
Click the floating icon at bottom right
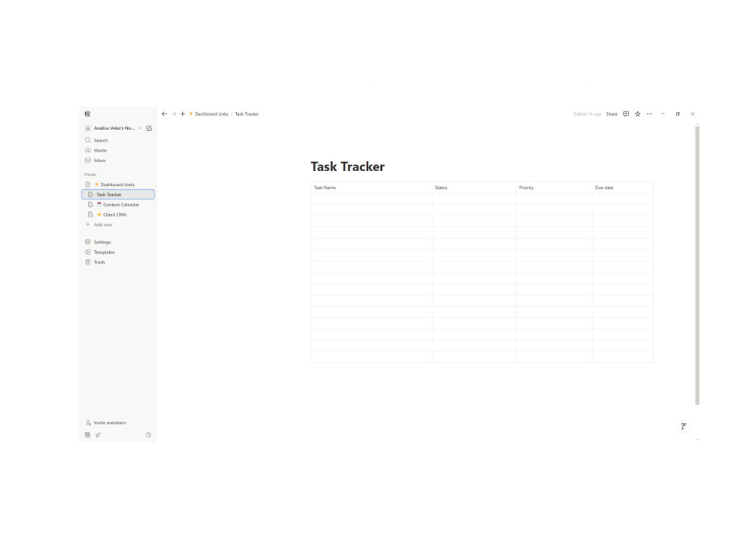coord(684,426)
